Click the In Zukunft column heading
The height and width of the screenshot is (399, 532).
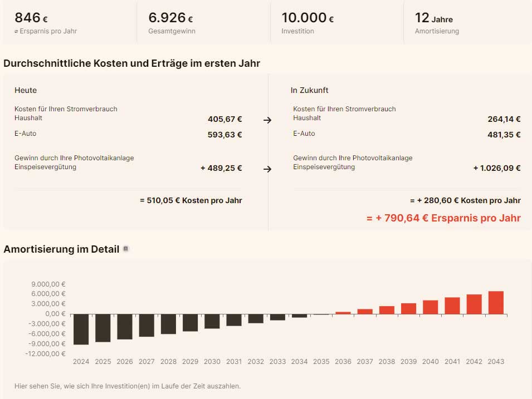[309, 90]
